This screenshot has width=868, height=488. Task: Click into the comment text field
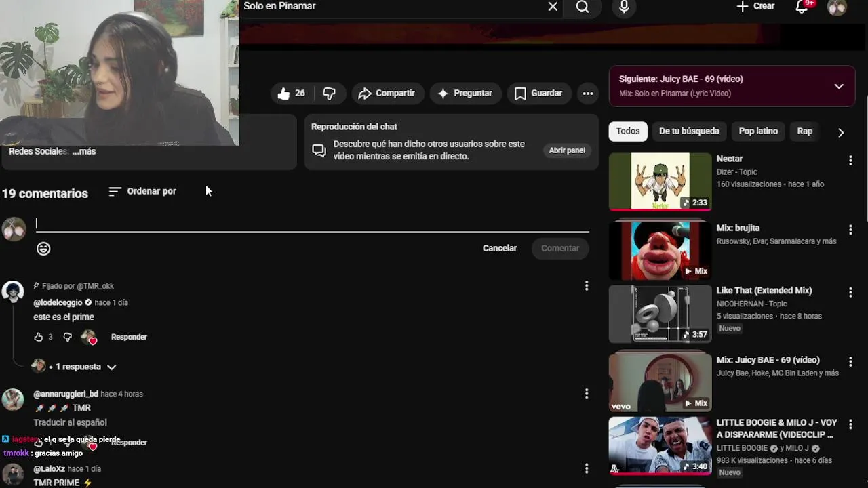coord(313,224)
